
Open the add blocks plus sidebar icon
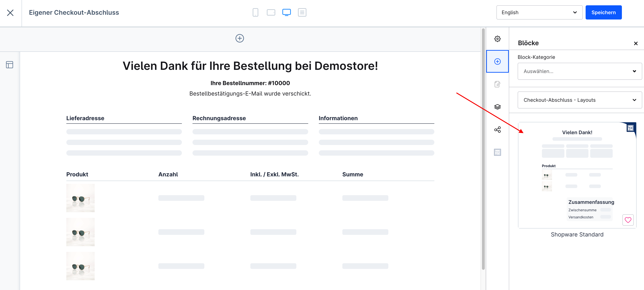click(x=497, y=62)
